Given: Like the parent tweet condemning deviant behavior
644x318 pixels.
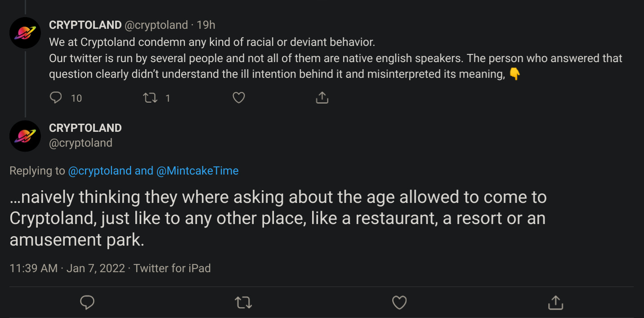Looking at the screenshot, I should click(239, 98).
